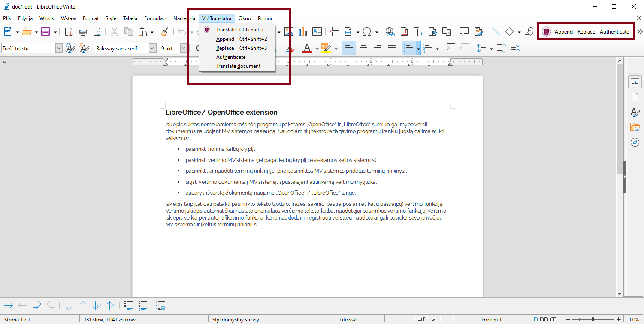Open sidebar Properties panel
The width and height of the screenshot is (644, 324).
pyautogui.click(x=635, y=83)
